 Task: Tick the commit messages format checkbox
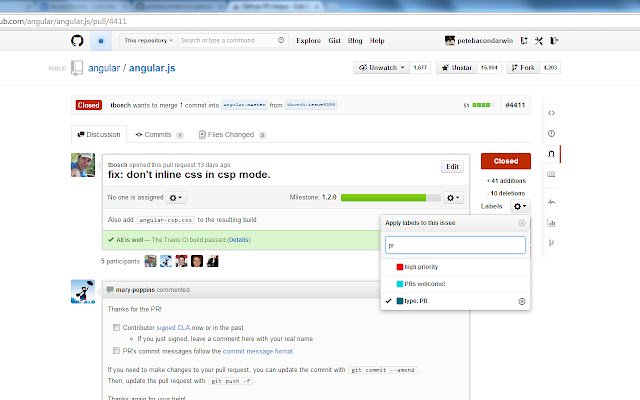pyautogui.click(x=116, y=351)
